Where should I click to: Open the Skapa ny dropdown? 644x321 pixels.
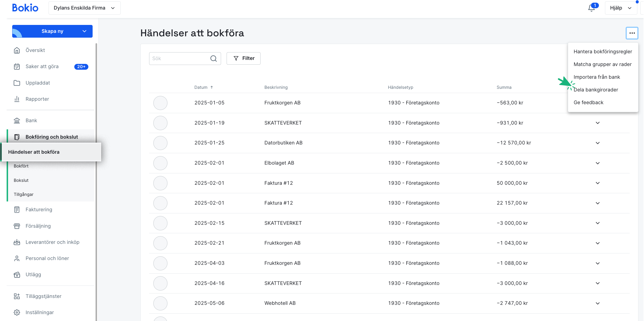coord(52,31)
